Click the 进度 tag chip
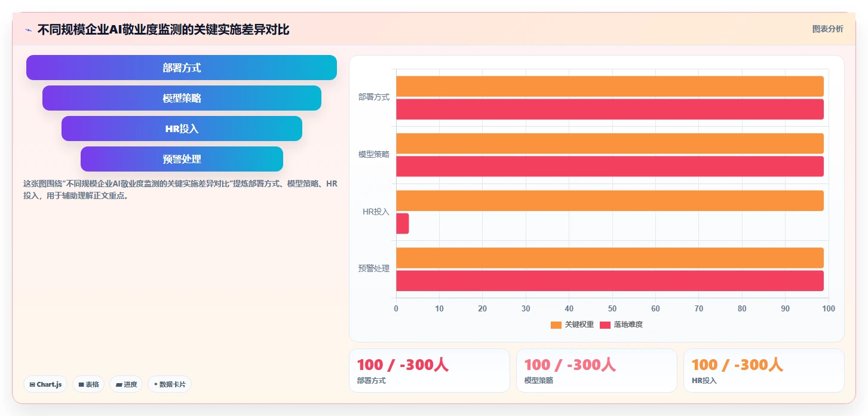This screenshot has height=416, width=868. coord(126,384)
